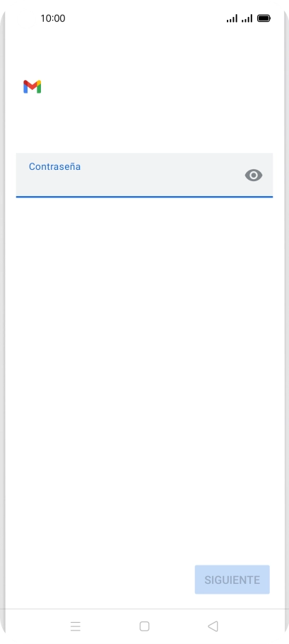Go home using the square navigation icon

(x=144, y=626)
